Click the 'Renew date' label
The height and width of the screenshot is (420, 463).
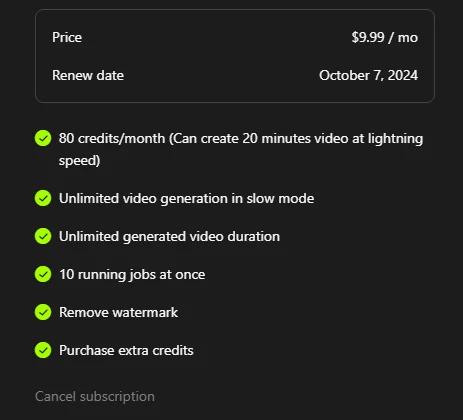[x=88, y=75]
